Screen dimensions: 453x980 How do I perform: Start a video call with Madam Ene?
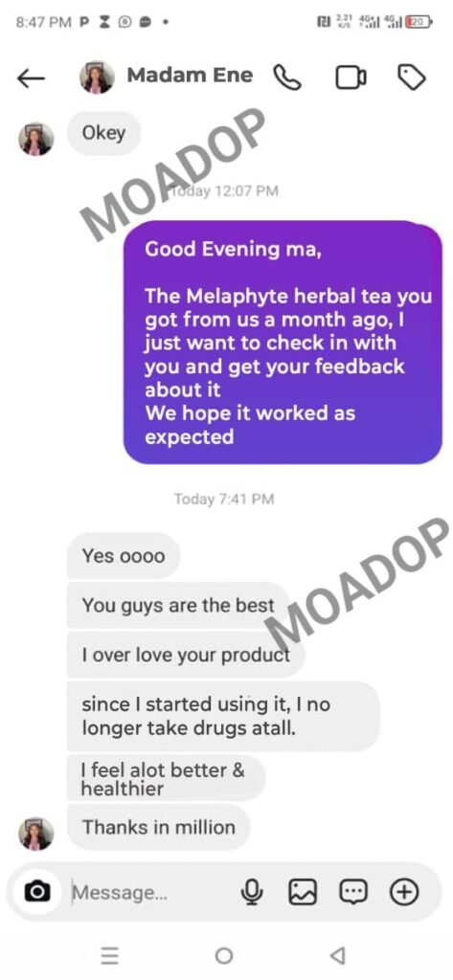click(351, 78)
